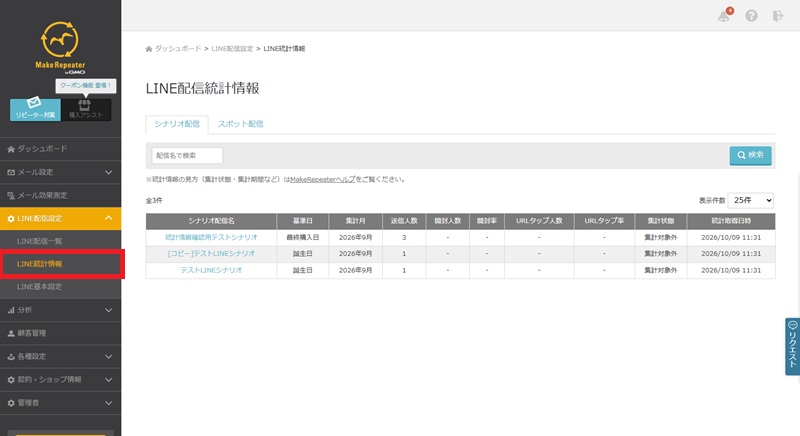Switch to the シナリオ配信 tab

[177, 124]
